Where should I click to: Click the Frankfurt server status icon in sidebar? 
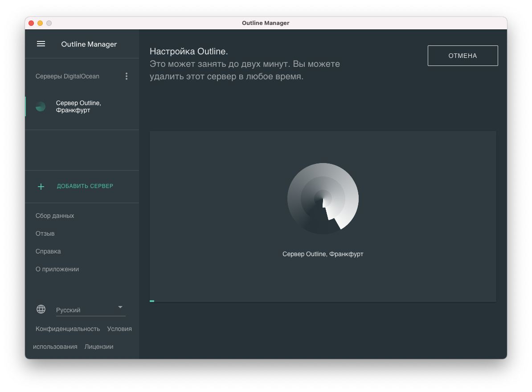pos(41,106)
